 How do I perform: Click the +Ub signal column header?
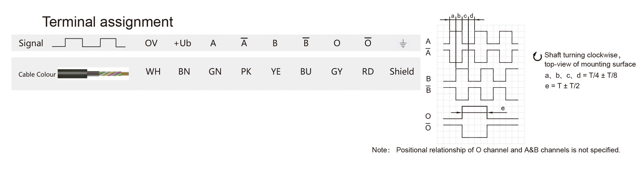182,43
